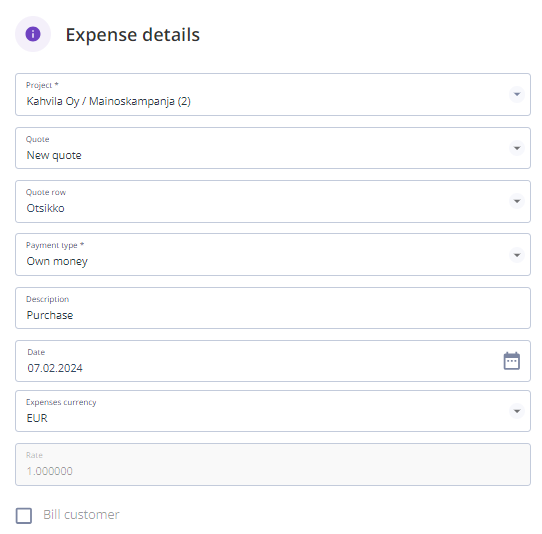Enable the Bill customer checkbox
Image resolution: width=542 pixels, height=534 pixels.
24,516
